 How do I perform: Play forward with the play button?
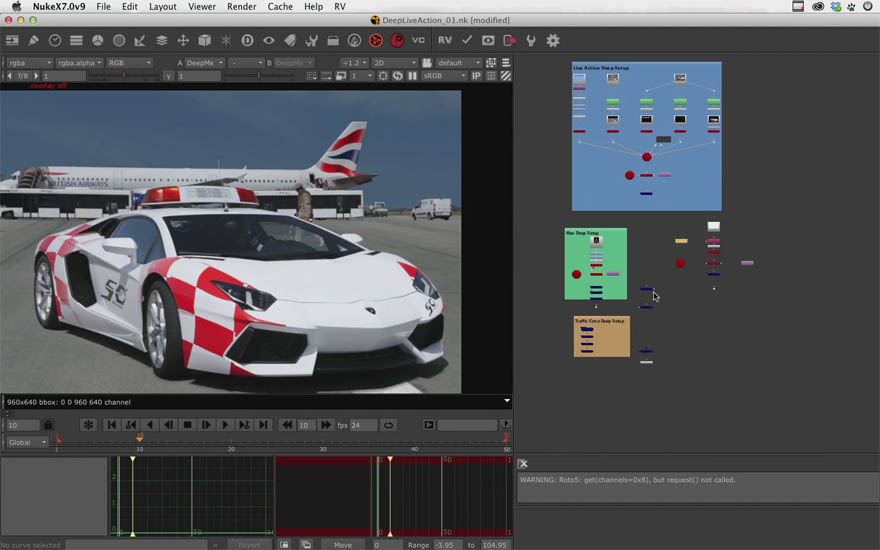(x=225, y=425)
